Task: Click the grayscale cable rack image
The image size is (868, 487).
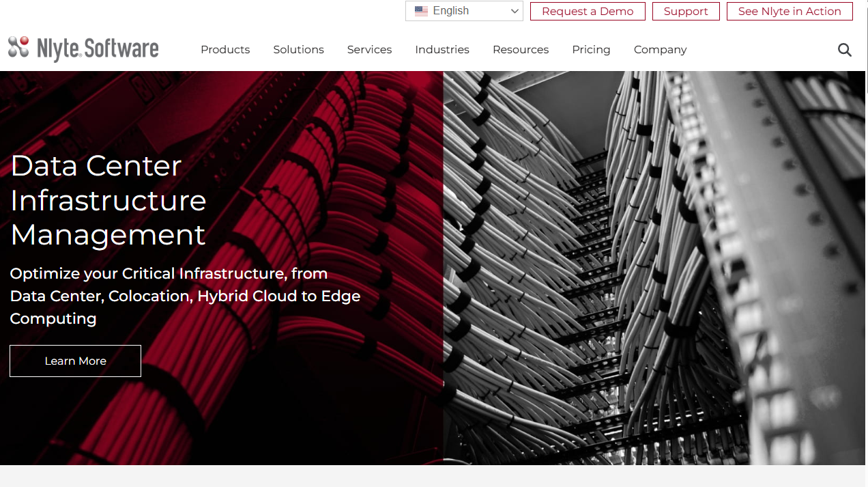Action: [x=654, y=268]
